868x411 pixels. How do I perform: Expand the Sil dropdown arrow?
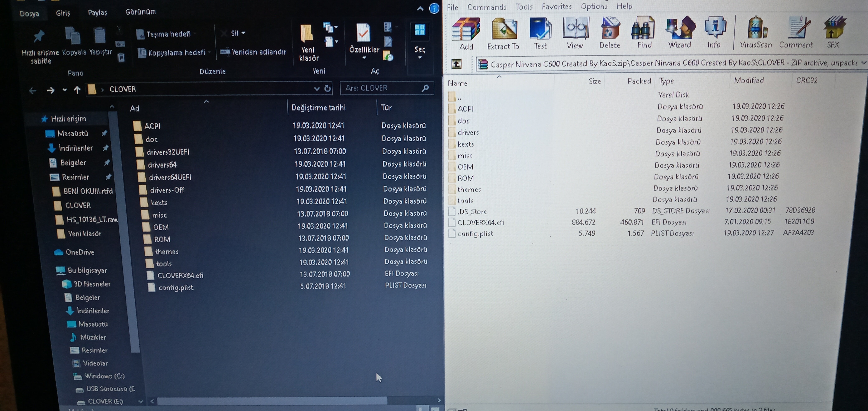point(243,33)
